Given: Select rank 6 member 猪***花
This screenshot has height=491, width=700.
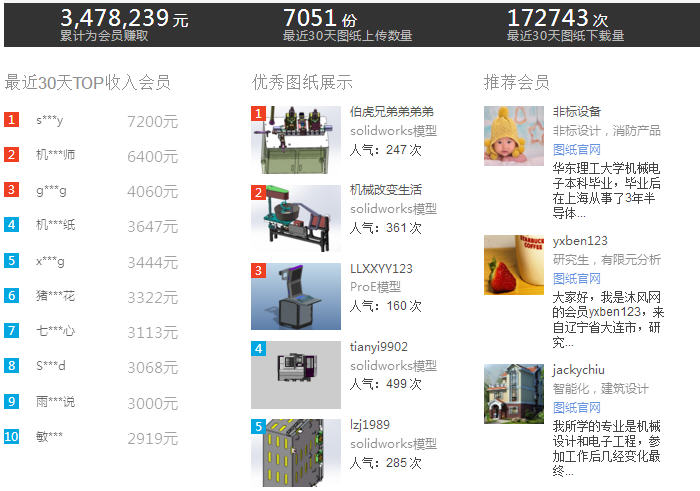Looking at the screenshot, I should [x=55, y=296].
